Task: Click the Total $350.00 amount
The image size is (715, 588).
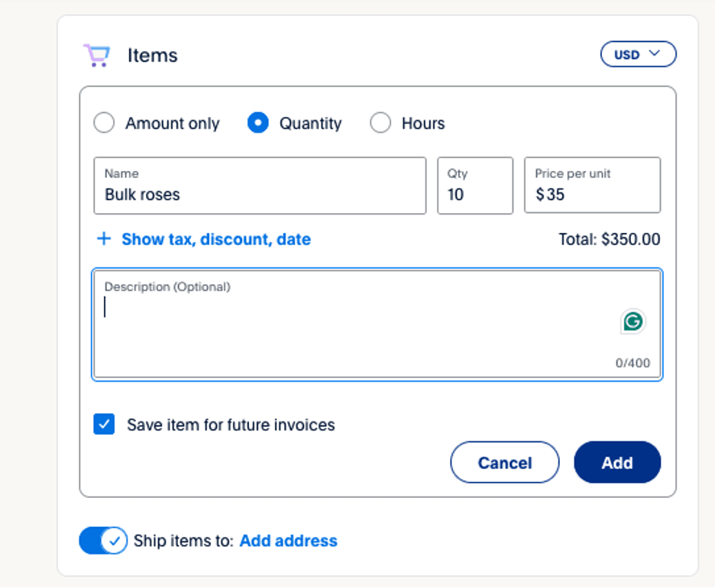Action: tap(609, 239)
